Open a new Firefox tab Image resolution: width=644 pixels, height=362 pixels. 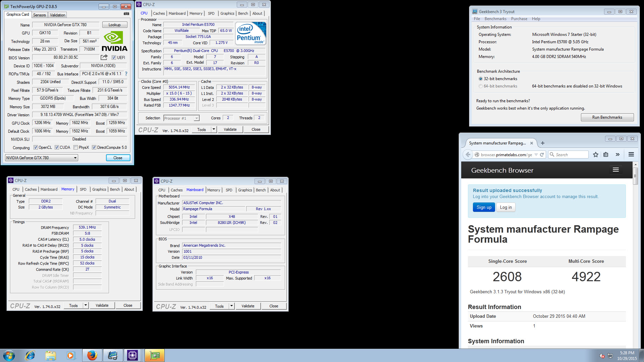point(543,143)
